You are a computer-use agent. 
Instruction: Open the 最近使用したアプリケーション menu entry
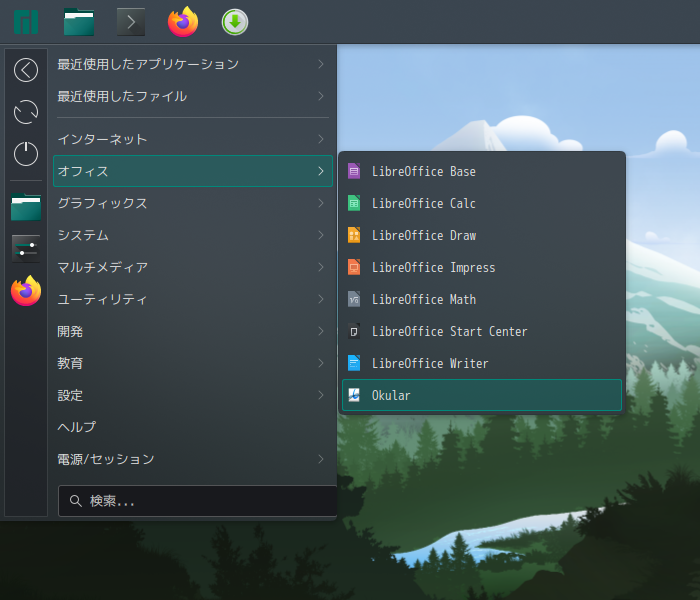pos(193,64)
